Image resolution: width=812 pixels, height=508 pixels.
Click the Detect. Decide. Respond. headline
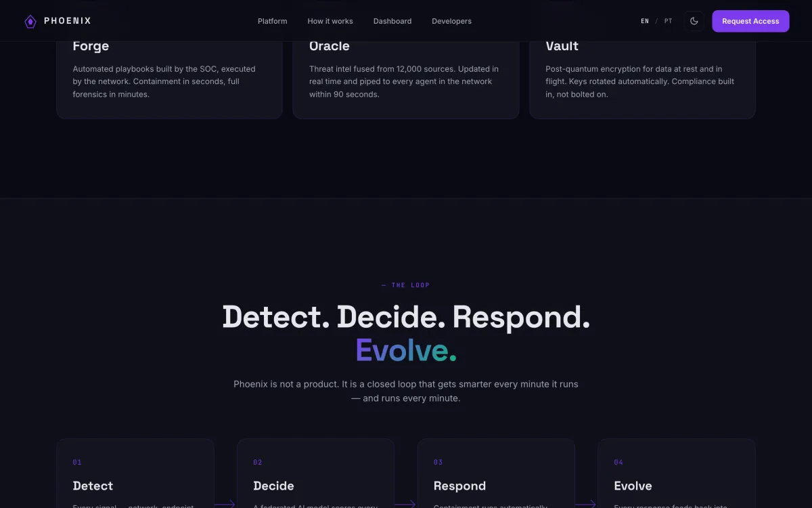point(406,317)
